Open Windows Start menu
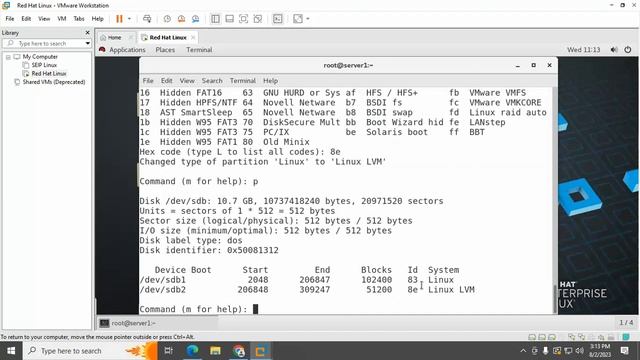The height and width of the screenshot is (360, 640). (11, 351)
